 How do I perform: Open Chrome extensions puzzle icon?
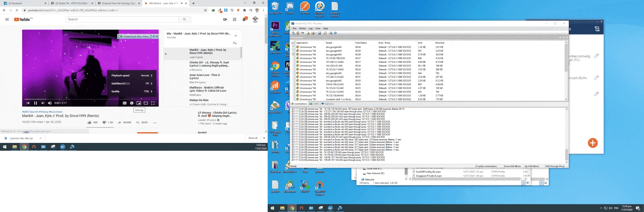coord(245,10)
